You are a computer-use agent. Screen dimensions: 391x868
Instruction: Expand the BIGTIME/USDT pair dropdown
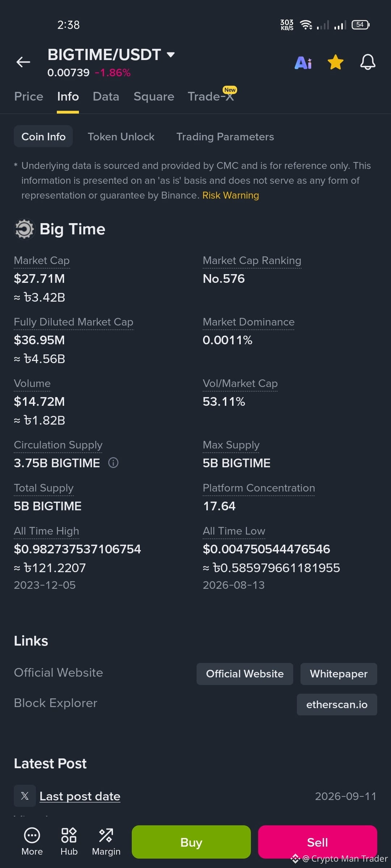tap(171, 55)
